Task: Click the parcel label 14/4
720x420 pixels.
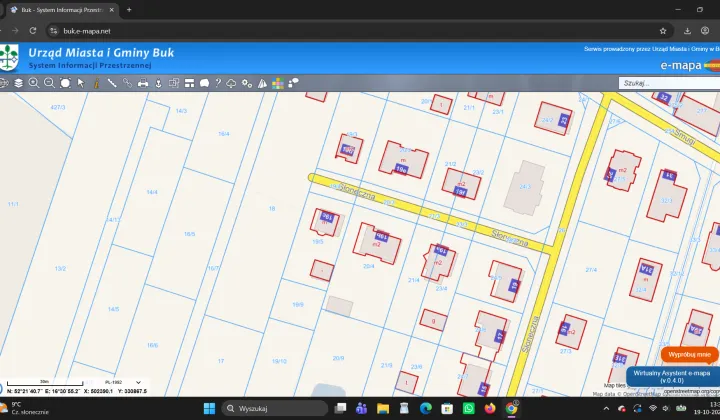Action: 152,192
